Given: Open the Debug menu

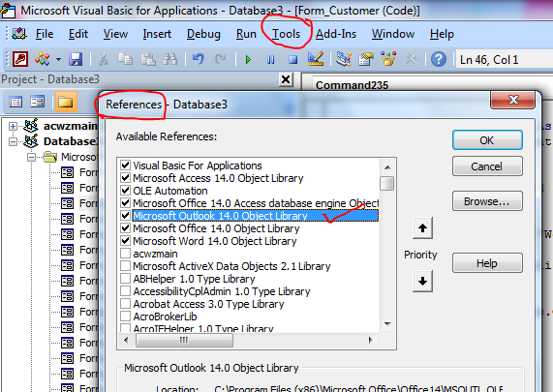Looking at the screenshot, I should coord(203,34).
